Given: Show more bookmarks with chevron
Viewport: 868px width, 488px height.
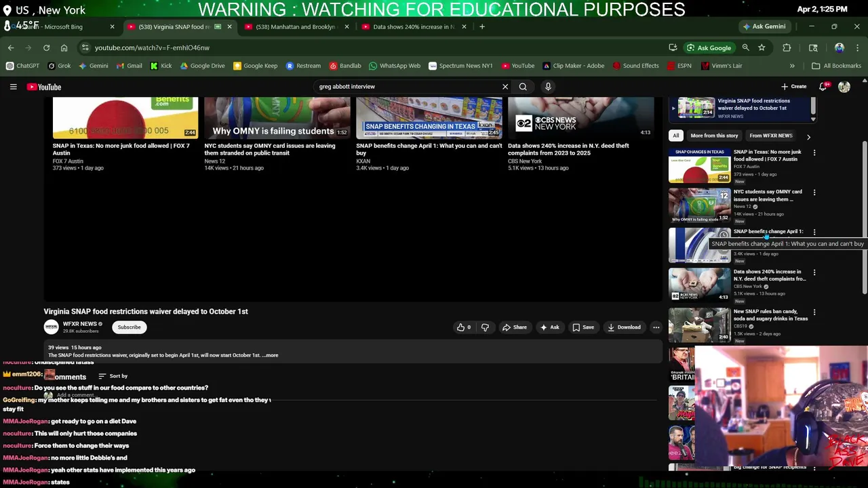Looking at the screenshot, I should click(x=792, y=66).
